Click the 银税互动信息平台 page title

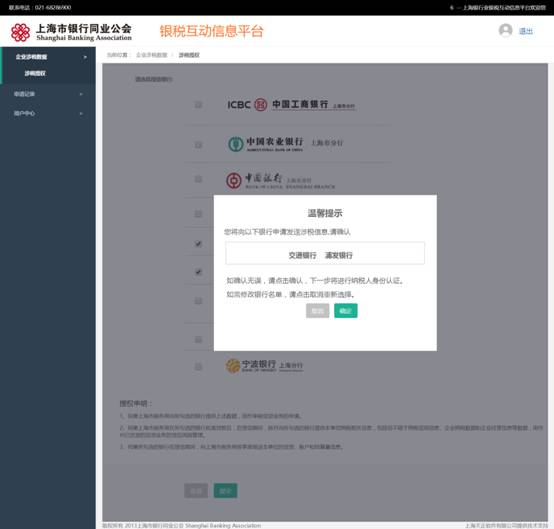coord(211,31)
